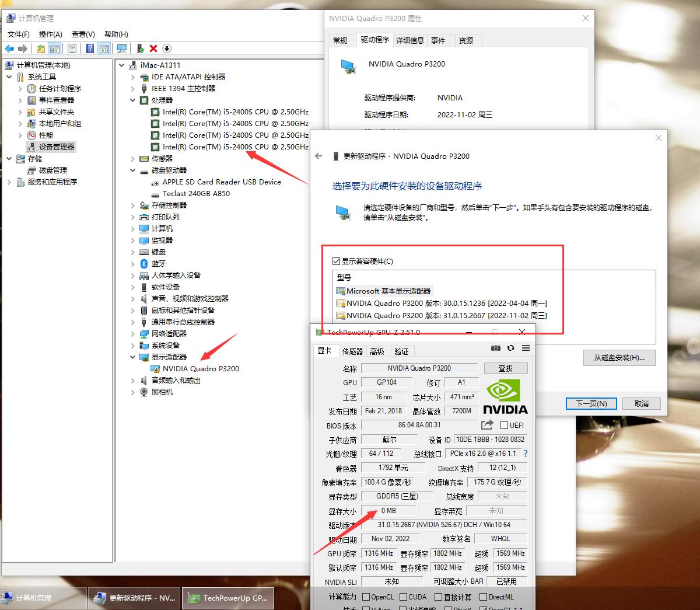Toggle the UEFI checkbox in GPU-Z

(505, 425)
